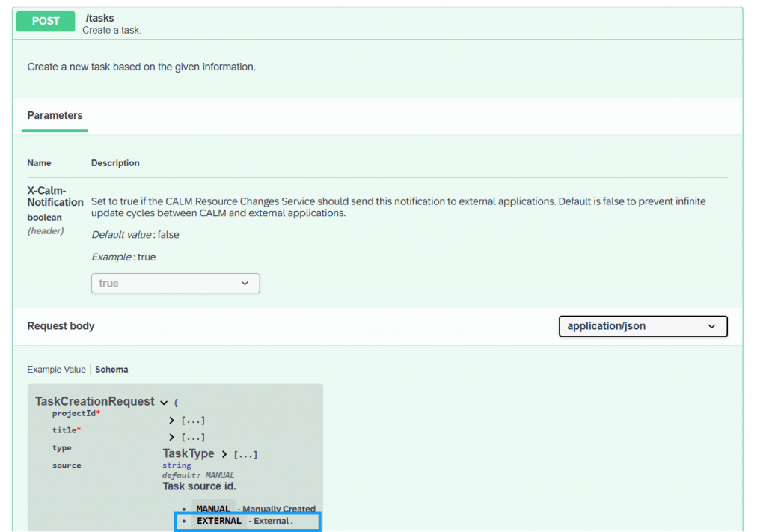Image resolution: width=766 pixels, height=532 pixels.
Task: Collapse the TaskCreationRequest schema chevron
Action: point(164,403)
